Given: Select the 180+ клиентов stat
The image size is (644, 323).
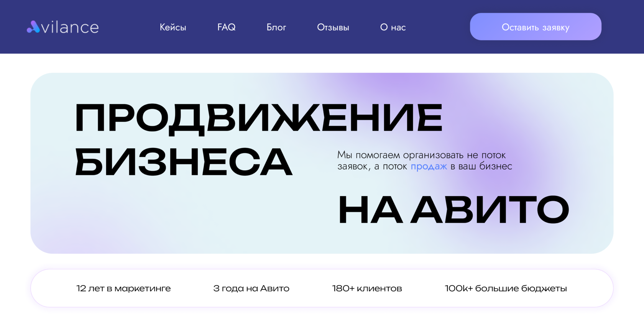Looking at the screenshot, I should pos(367,288).
